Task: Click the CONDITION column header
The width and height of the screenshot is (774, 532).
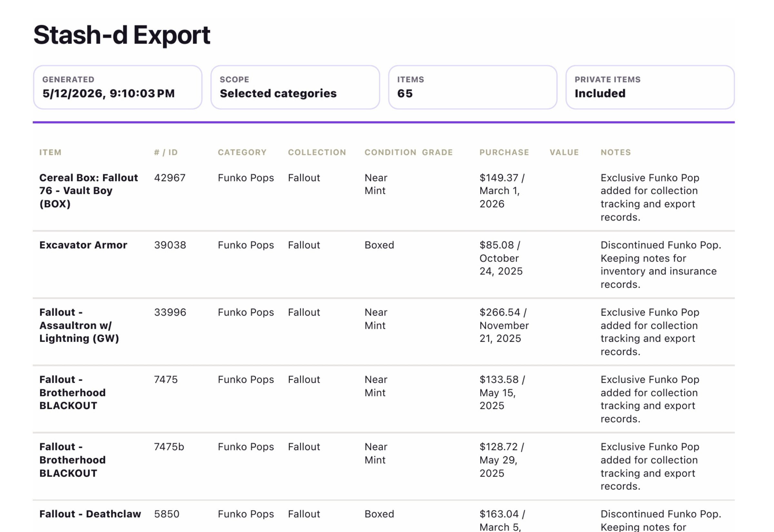Action: tap(390, 152)
